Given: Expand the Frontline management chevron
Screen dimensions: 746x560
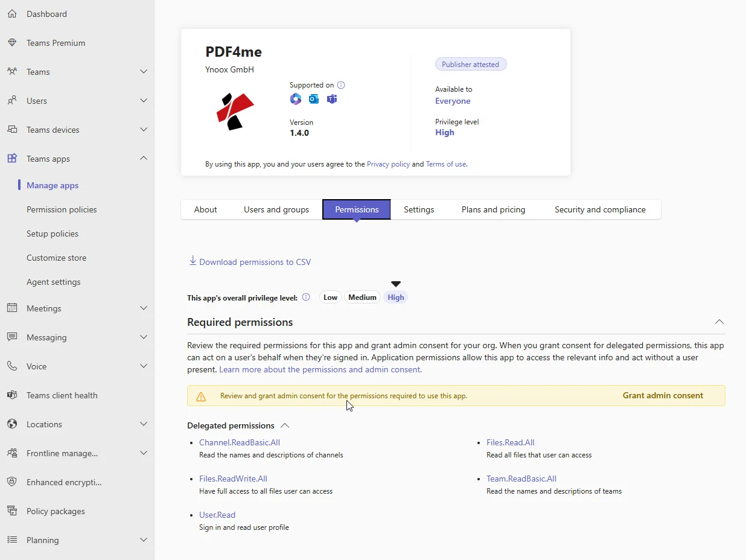Looking at the screenshot, I should [144, 453].
